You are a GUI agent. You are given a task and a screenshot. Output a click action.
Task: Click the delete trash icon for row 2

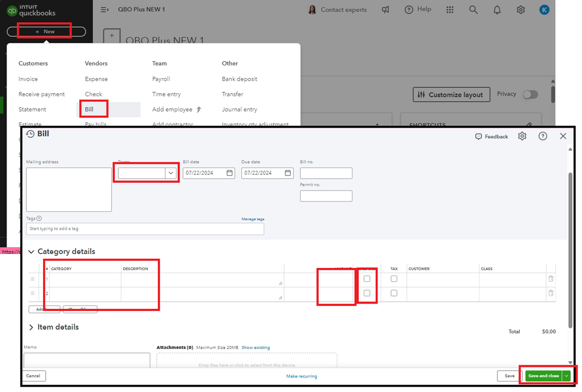(x=551, y=293)
